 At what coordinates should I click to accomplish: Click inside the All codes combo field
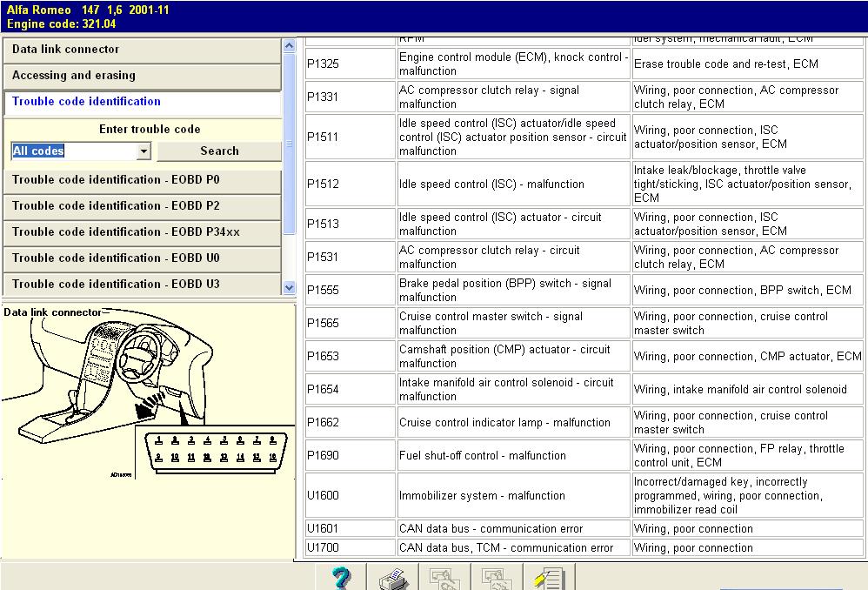[74, 151]
